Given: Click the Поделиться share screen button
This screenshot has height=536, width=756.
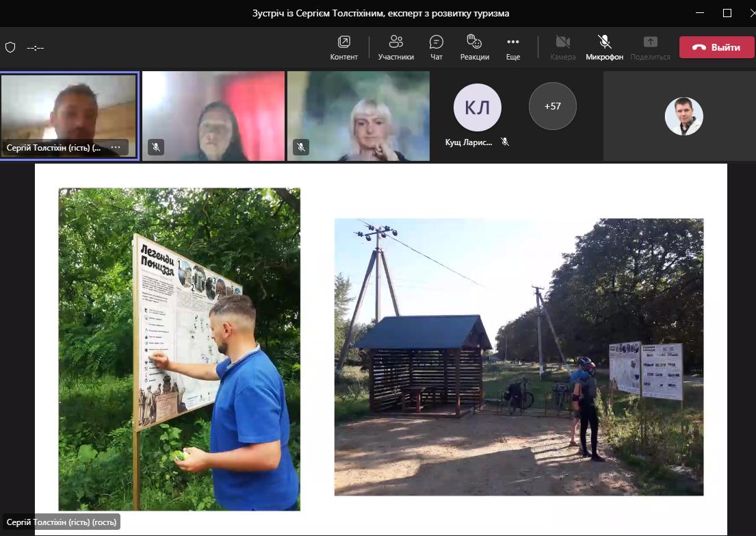Looking at the screenshot, I should pyautogui.click(x=650, y=47).
